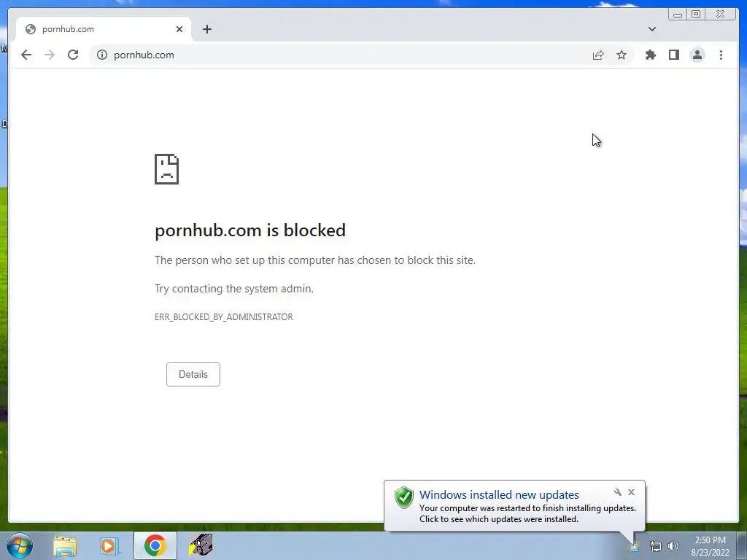Image resolution: width=747 pixels, height=560 pixels.
Task: Click the Details button
Action: click(x=193, y=374)
